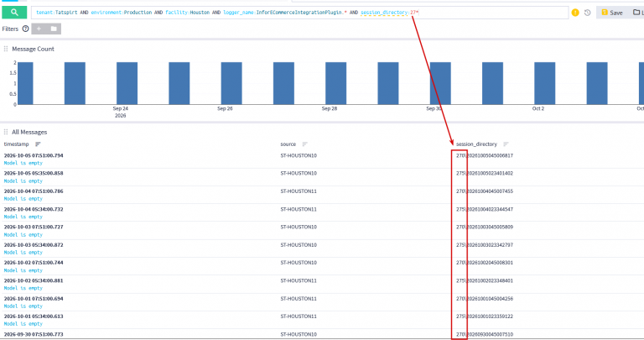Viewport: 644px width, 340px height.
Task: Sort by the timestamp column icon
Action: pos(38,144)
